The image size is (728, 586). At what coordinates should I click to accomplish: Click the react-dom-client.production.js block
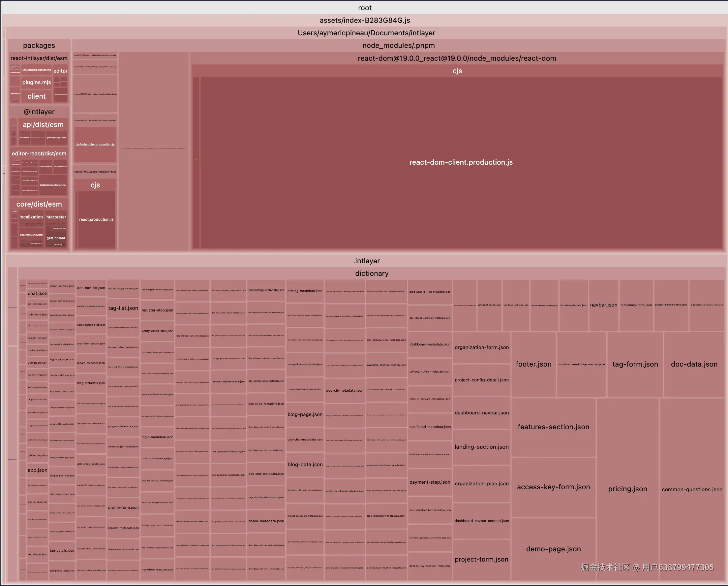click(x=461, y=162)
